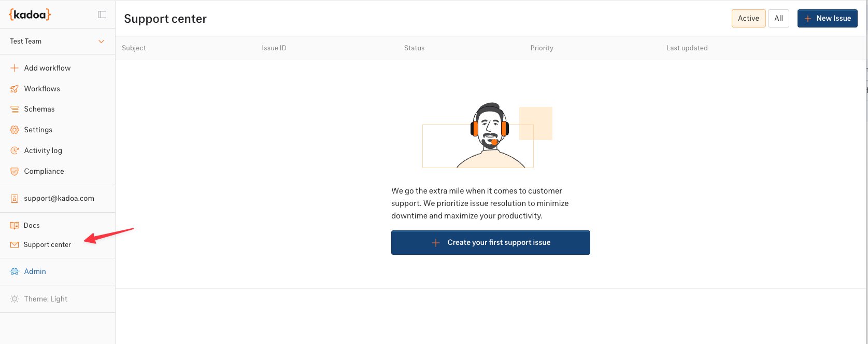The width and height of the screenshot is (868, 344).
Task: Click the Support center page heading
Action: [x=165, y=19]
